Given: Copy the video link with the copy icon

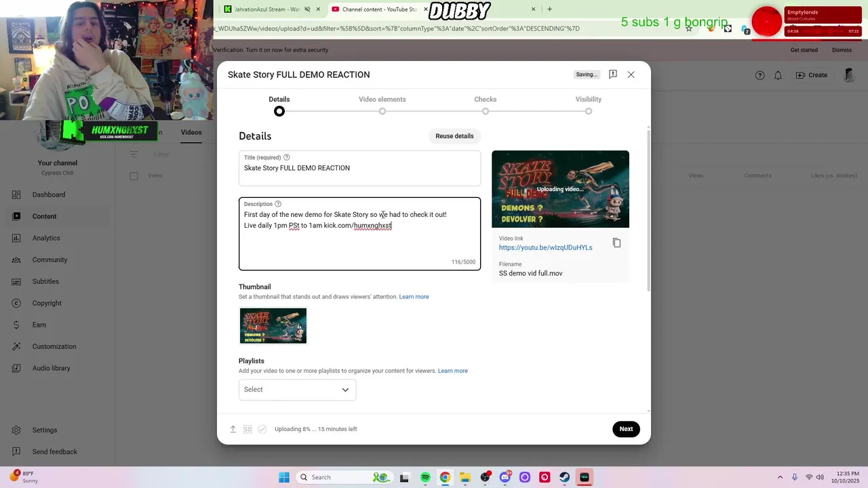Looking at the screenshot, I should pos(616,243).
